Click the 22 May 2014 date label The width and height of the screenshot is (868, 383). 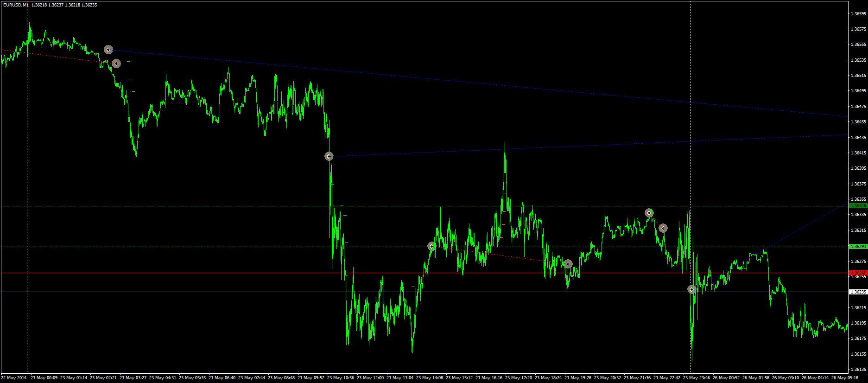[14, 378]
